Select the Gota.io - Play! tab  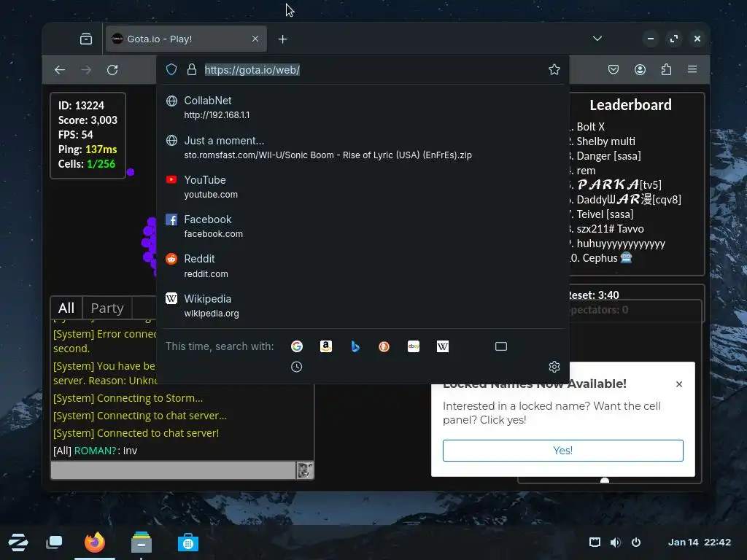[x=186, y=39]
